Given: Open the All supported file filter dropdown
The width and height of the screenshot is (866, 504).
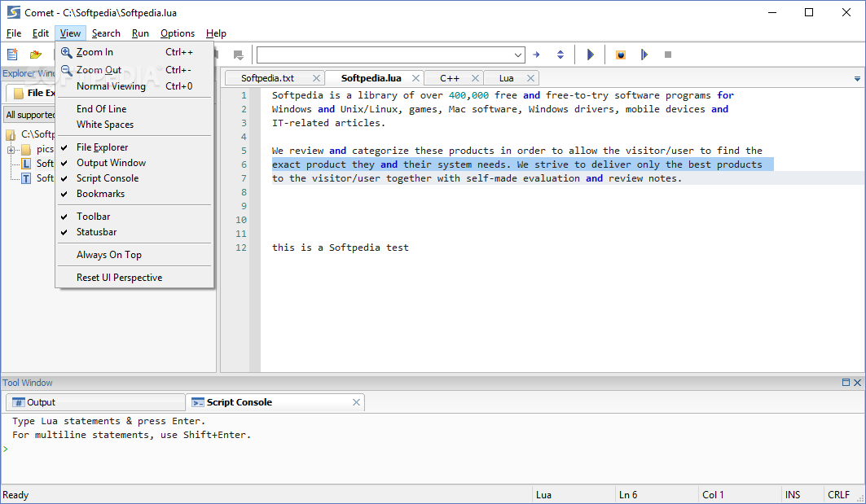Looking at the screenshot, I should tap(30, 115).
